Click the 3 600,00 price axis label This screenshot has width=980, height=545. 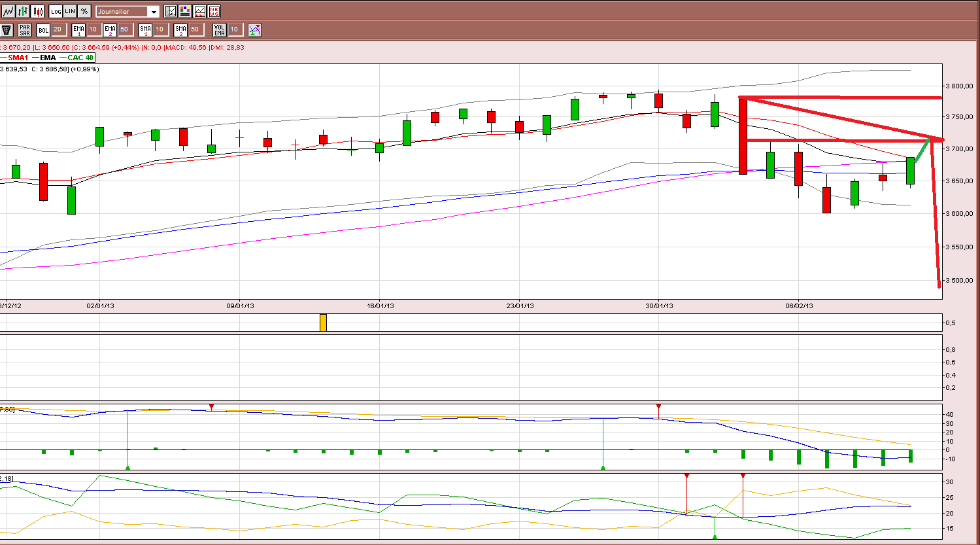pos(959,213)
